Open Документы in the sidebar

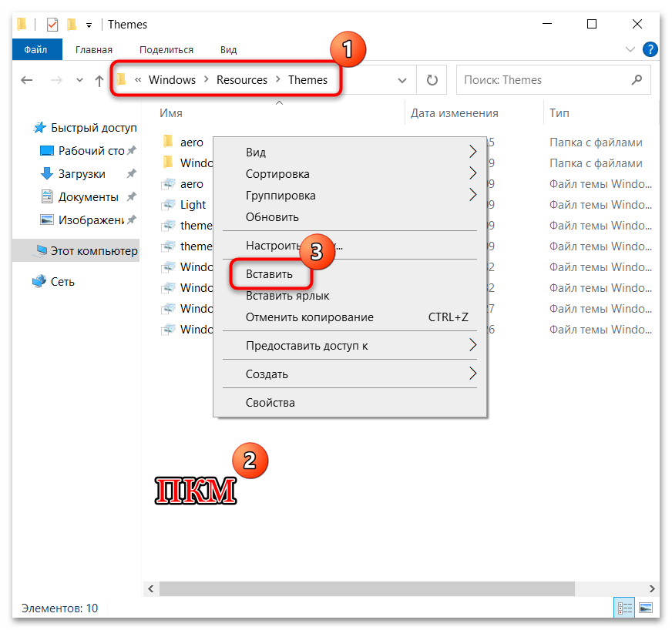pos(88,197)
